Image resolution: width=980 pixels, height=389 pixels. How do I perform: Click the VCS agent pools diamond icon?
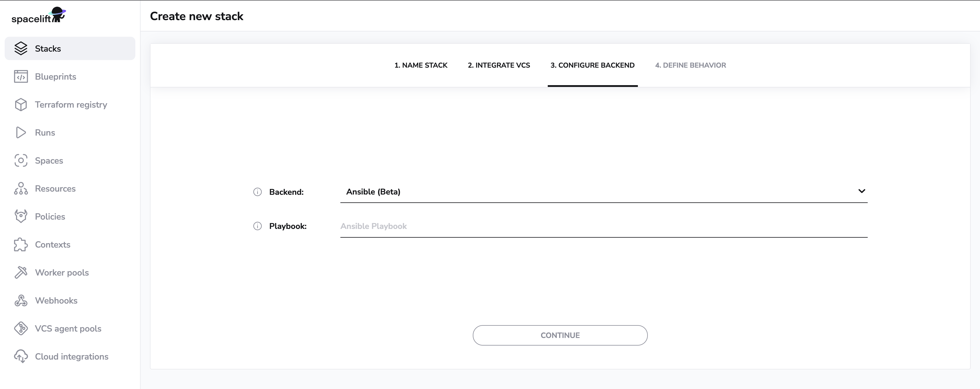coord(21,328)
